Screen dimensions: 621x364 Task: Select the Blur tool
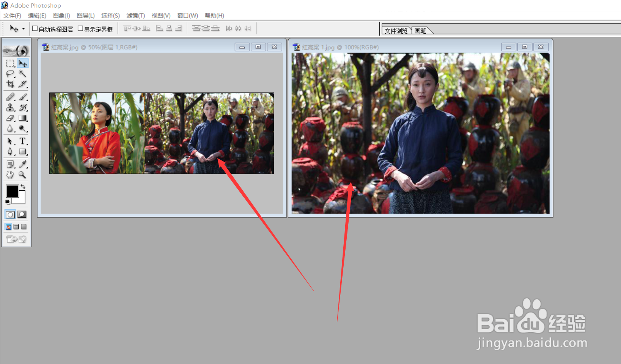(x=10, y=129)
